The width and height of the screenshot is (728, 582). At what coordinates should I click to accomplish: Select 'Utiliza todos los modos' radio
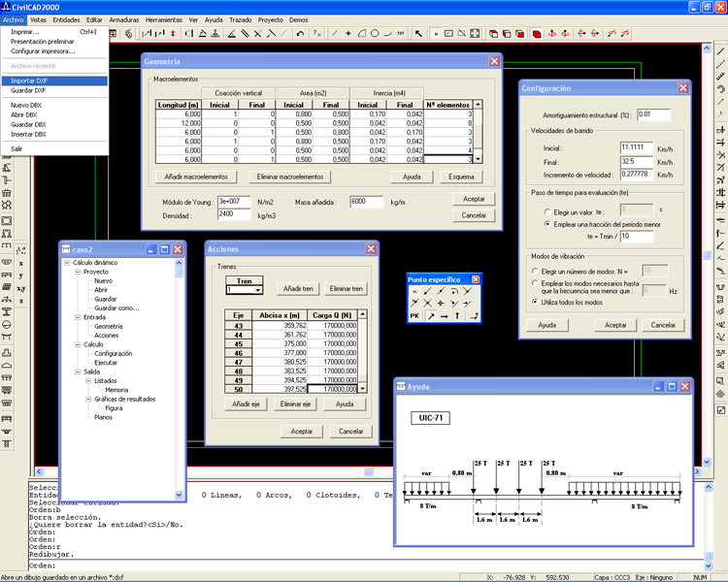pos(535,302)
